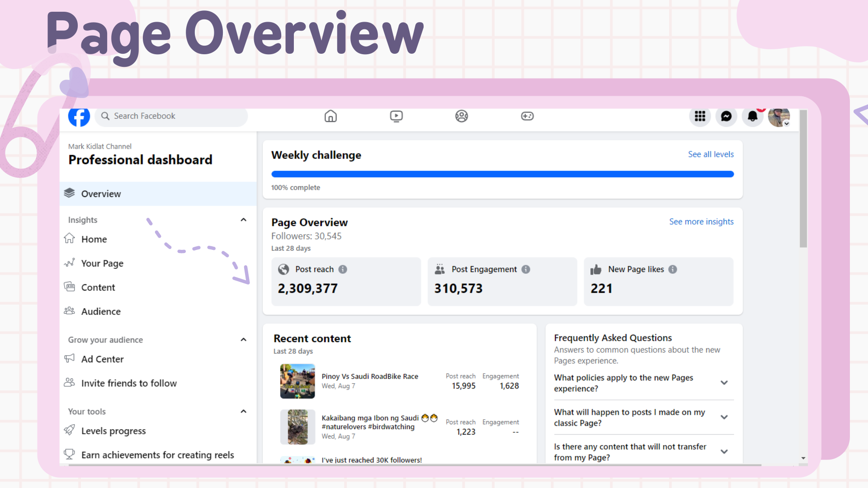The height and width of the screenshot is (488, 868).
Task: Expand the policies FAQ question
Action: point(724,383)
